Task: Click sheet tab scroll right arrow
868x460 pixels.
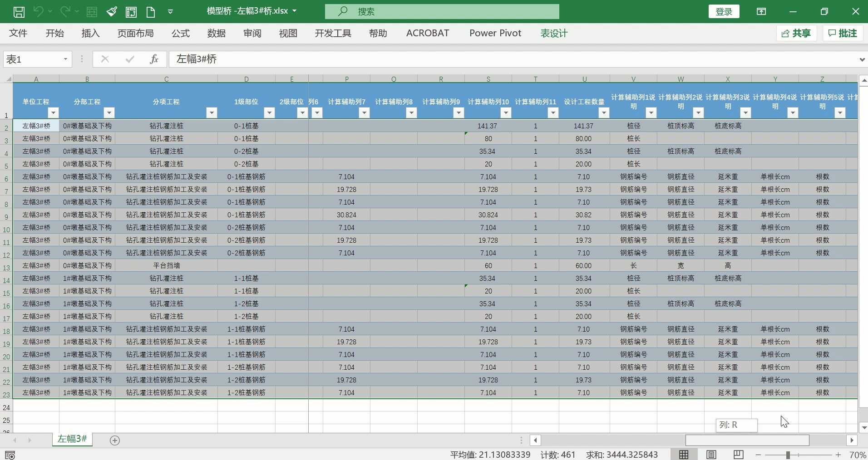Action: pos(30,440)
